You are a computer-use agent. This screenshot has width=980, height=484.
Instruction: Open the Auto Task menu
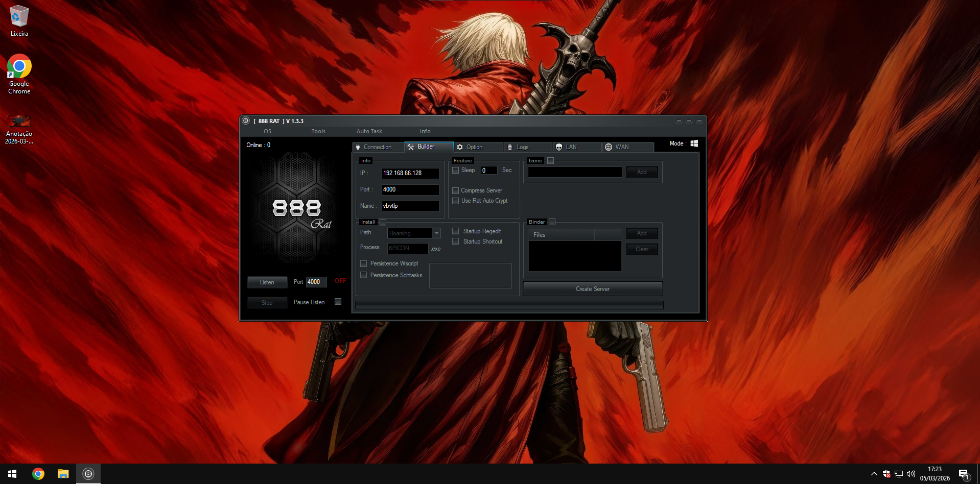pos(369,131)
